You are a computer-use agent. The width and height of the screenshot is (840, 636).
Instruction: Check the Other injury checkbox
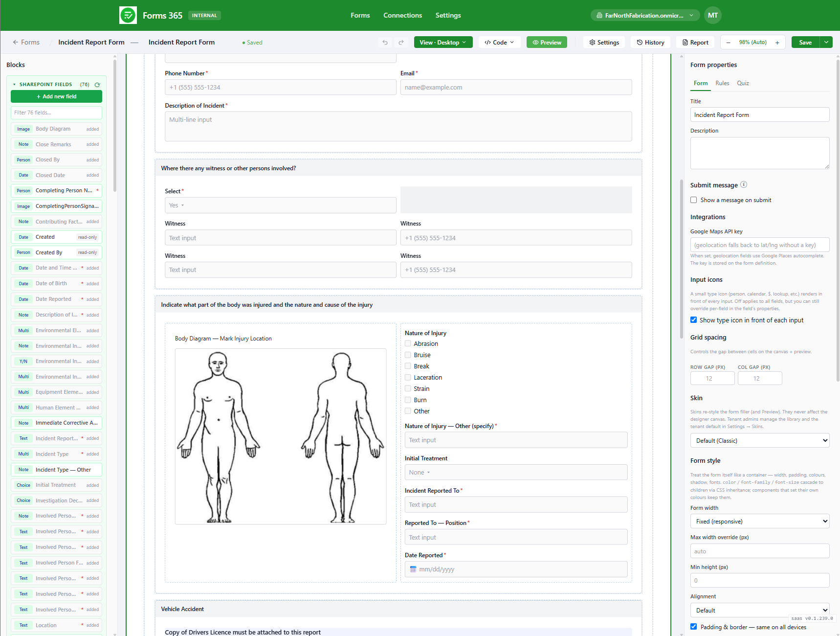pos(408,411)
